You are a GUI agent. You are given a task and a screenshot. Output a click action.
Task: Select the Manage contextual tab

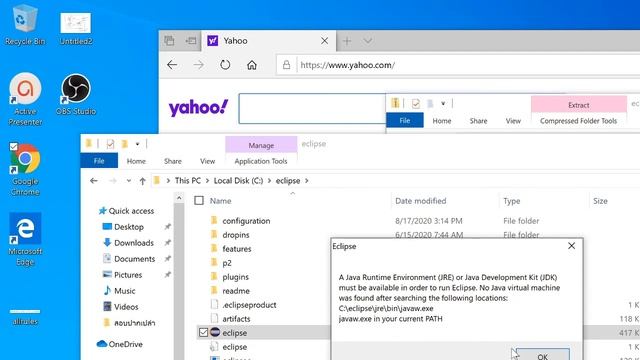click(261, 145)
